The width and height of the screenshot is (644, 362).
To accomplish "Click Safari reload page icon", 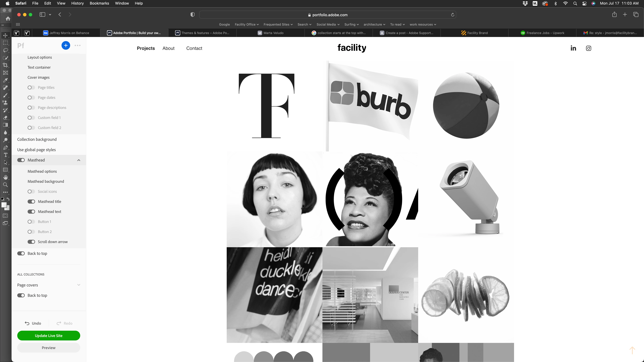I will (x=452, y=15).
